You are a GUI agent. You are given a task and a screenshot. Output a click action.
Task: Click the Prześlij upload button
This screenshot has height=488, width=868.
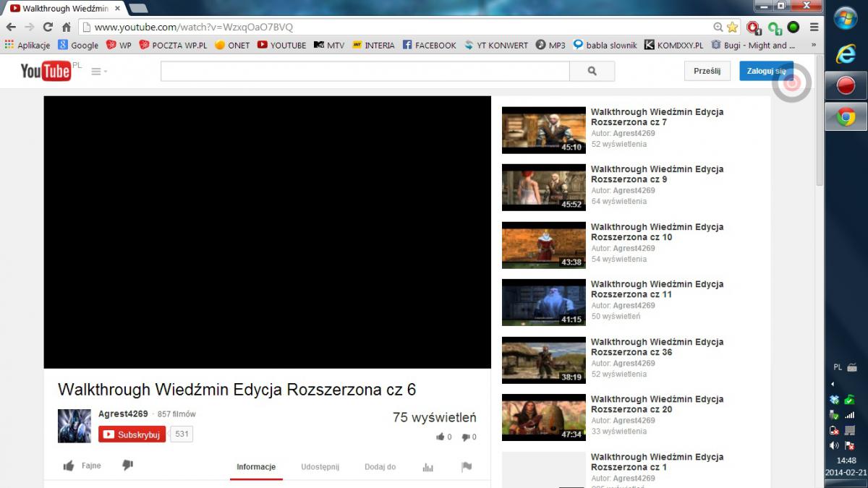tap(707, 71)
